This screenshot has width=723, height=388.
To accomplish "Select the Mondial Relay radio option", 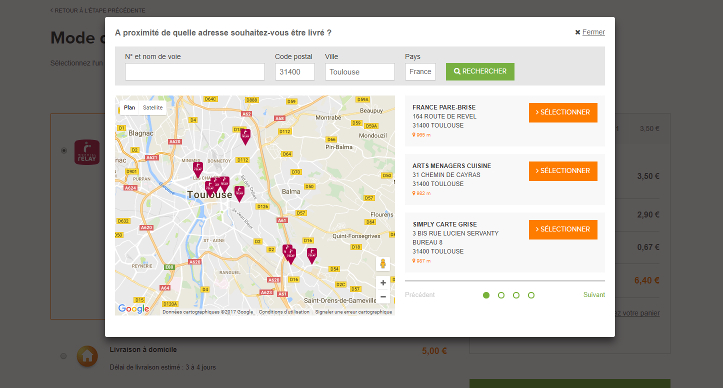I will tap(64, 150).
